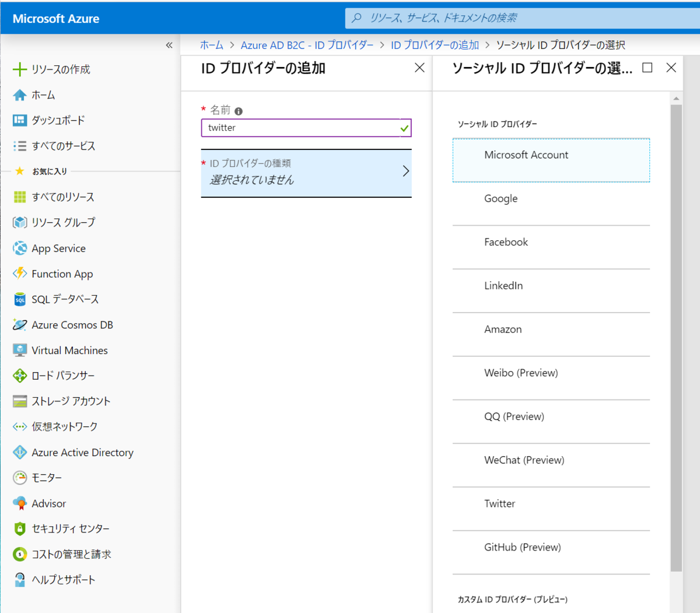Open the ホーム breadcrumb link
Image resolution: width=700 pixels, height=613 pixels.
click(211, 45)
